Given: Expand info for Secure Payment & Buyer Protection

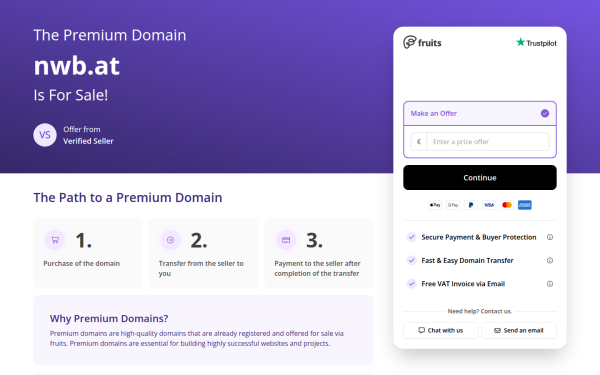Looking at the screenshot, I should 550,237.
